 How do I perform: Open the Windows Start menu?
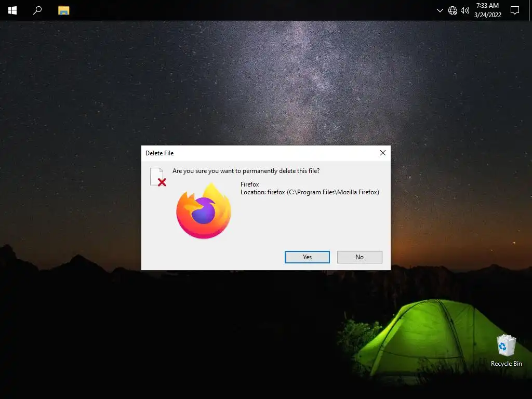click(12, 10)
